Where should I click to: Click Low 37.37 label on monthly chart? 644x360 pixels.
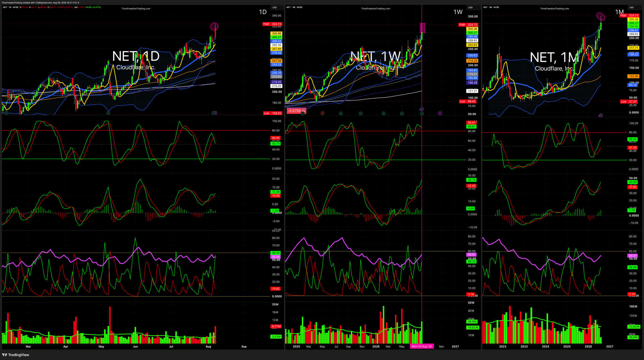point(630,102)
